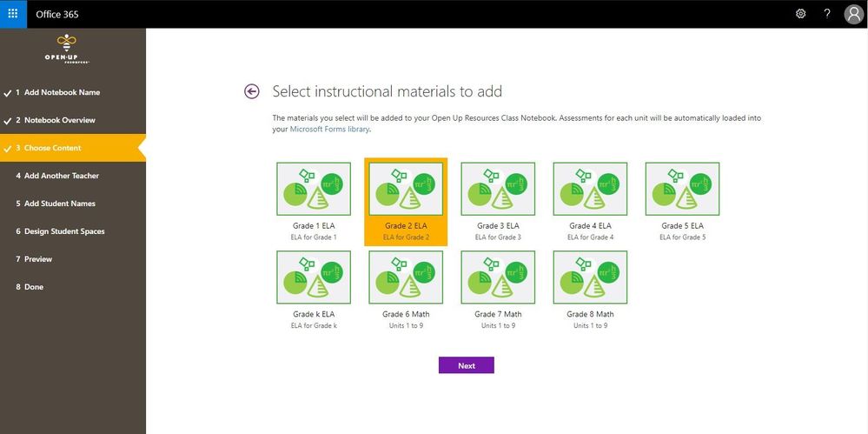Image resolution: width=868 pixels, height=434 pixels.
Task: Go to step 1 Add Notebook Name
Action: click(62, 92)
